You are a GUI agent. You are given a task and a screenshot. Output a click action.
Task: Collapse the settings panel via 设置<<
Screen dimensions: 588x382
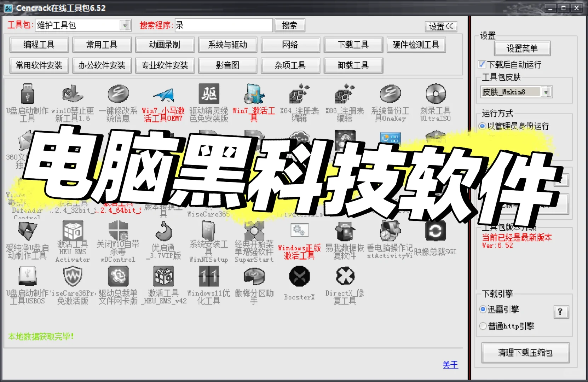[441, 26]
